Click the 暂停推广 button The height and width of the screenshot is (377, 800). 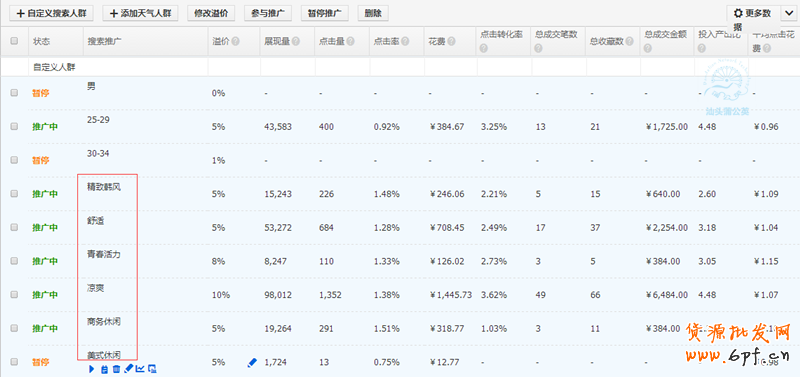[x=324, y=13]
